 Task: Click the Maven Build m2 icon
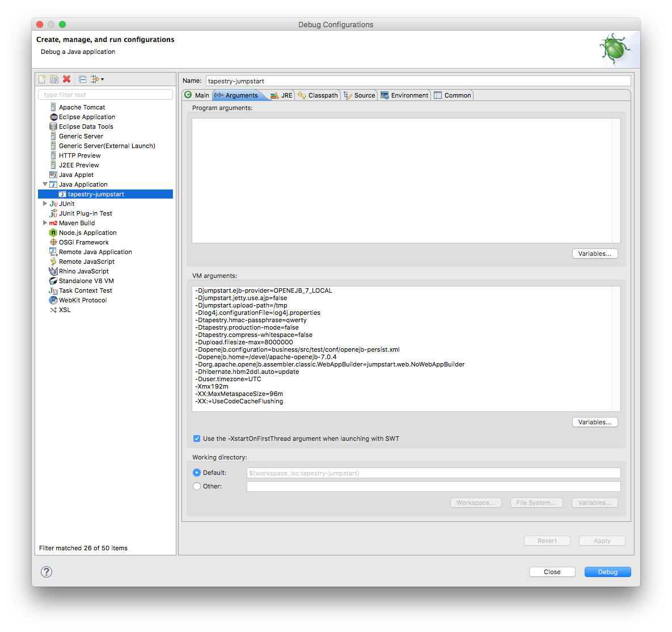[53, 223]
